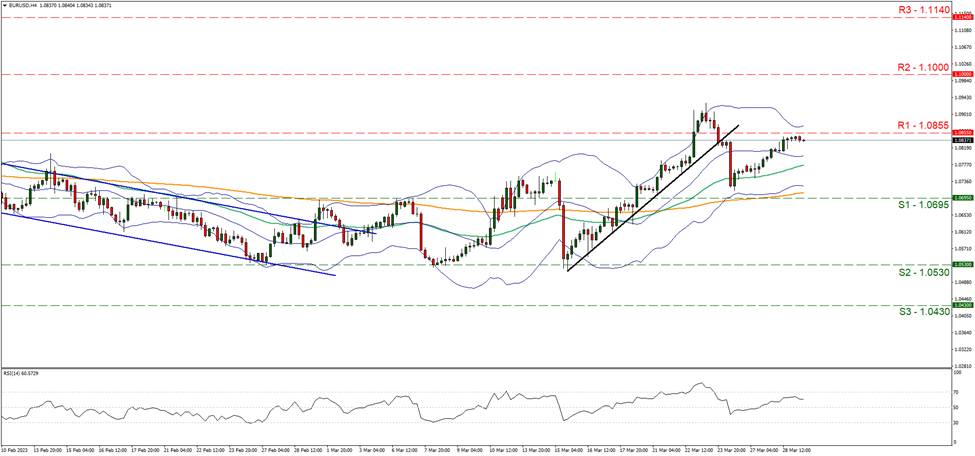Click the red 1.0855 price tag on axis
Image resolution: width=975 pixels, height=456 pixels.
(962, 132)
